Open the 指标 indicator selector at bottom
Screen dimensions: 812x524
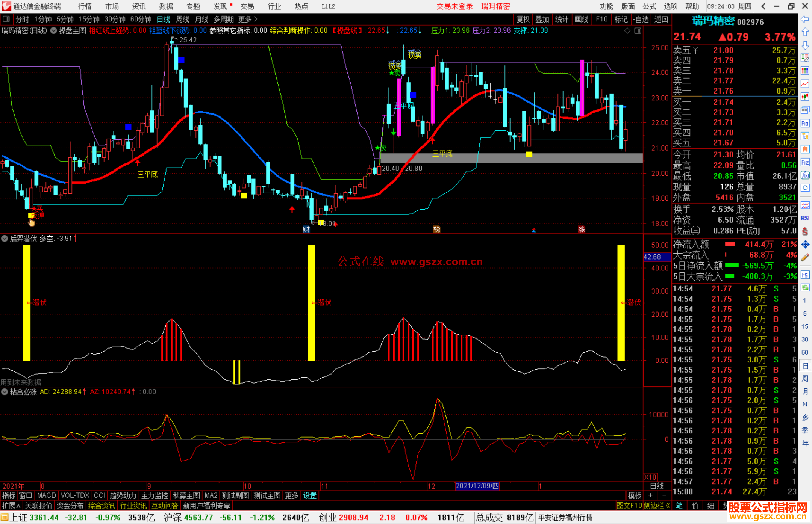pyautogui.click(x=9, y=495)
